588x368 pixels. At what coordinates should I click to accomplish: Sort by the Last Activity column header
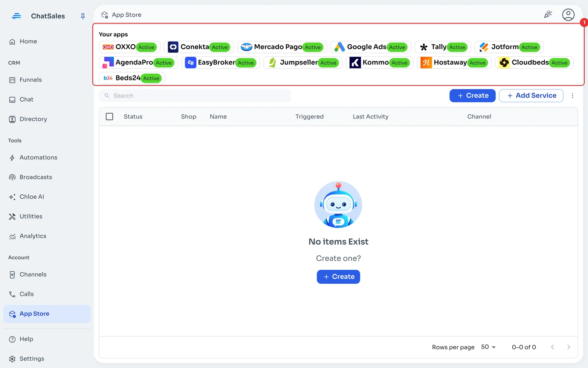pos(370,117)
